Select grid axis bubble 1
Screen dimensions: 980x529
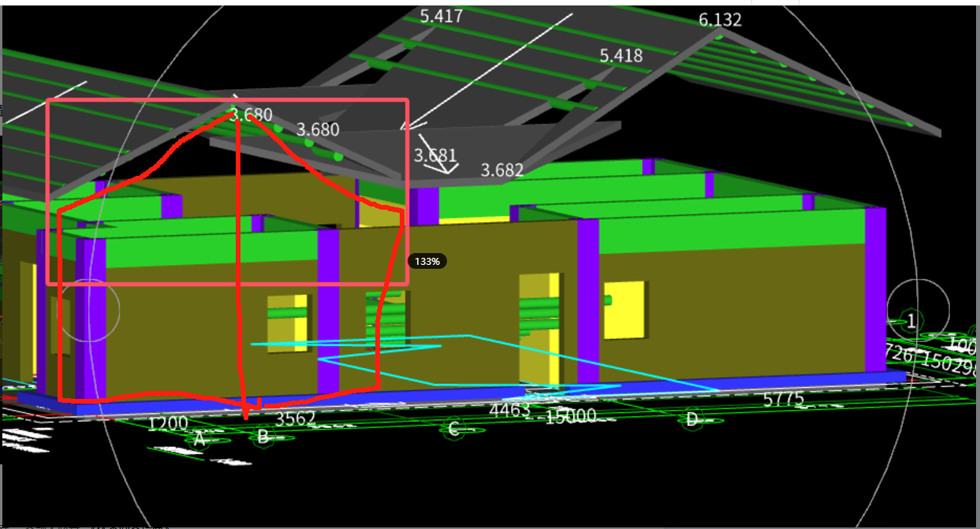[911, 321]
